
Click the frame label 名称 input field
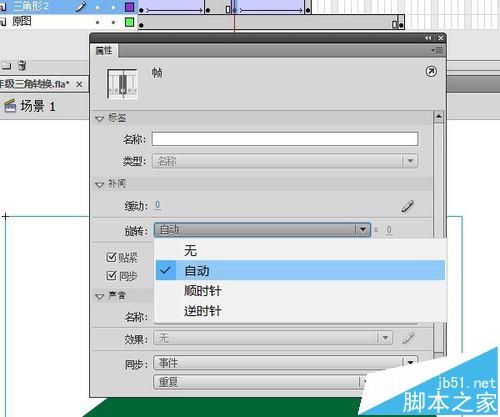click(x=285, y=139)
